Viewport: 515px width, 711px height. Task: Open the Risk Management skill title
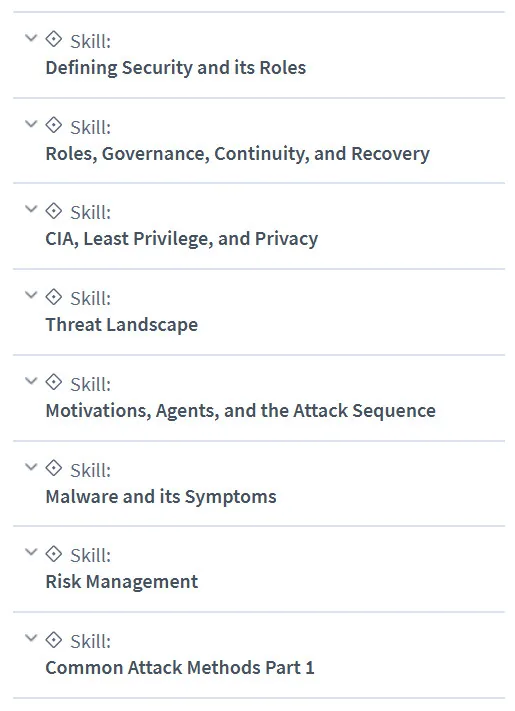(x=121, y=582)
